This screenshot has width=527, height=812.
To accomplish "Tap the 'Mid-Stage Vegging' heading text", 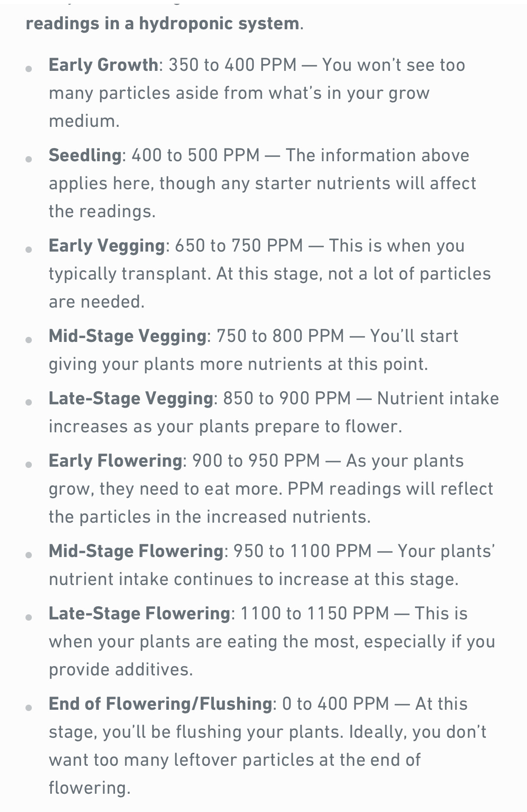I will 128,336.
